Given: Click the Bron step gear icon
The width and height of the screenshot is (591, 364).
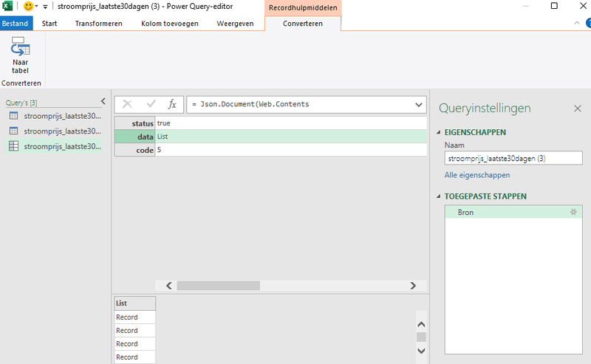Looking at the screenshot, I should click(x=573, y=212).
